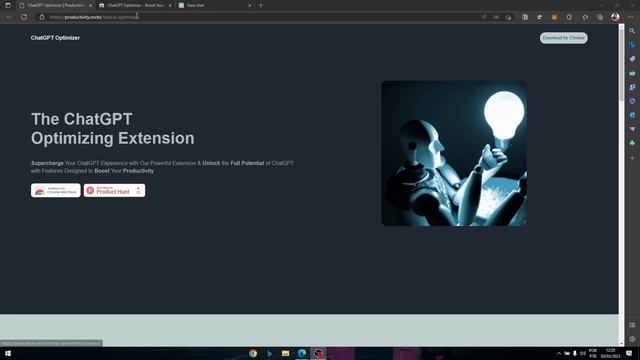The height and width of the screenshot is (360, 640).
Task: Open the Shopping tag sidebar icon
Action: tap(632, 59)
